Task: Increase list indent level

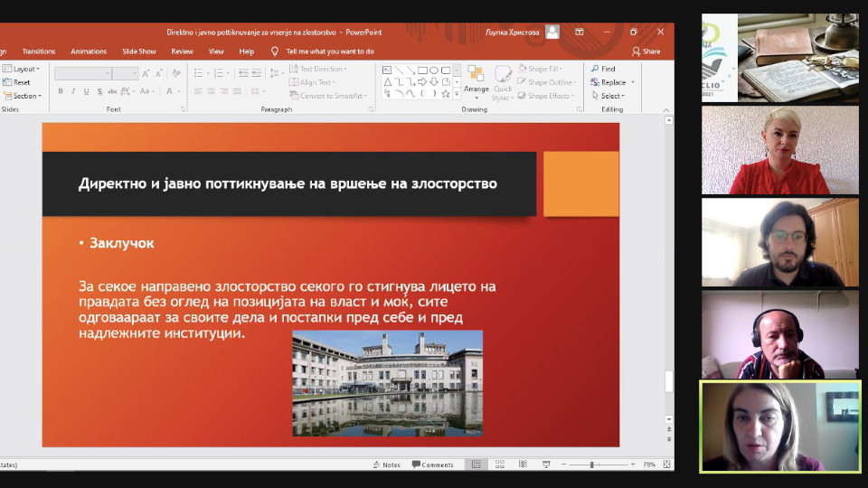Action: (x=256, y=73)
